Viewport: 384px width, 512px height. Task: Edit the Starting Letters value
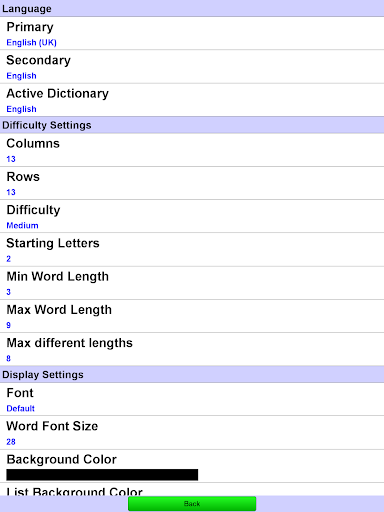click(192, 250)
